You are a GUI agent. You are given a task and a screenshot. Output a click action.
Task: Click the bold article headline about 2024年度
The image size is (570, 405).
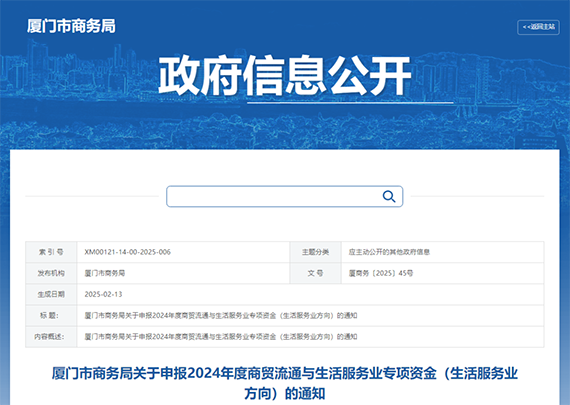[x=285, y=383]
